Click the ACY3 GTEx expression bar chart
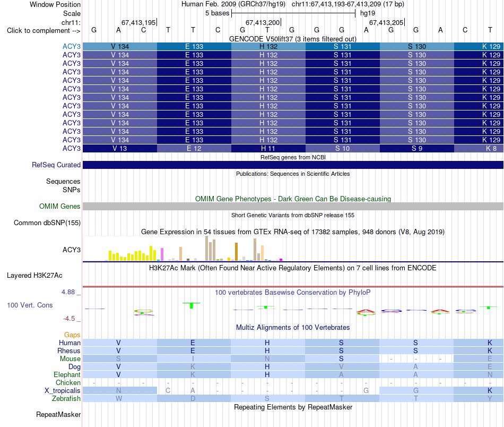This screenshot has width=504, height=427. point(183,249)
